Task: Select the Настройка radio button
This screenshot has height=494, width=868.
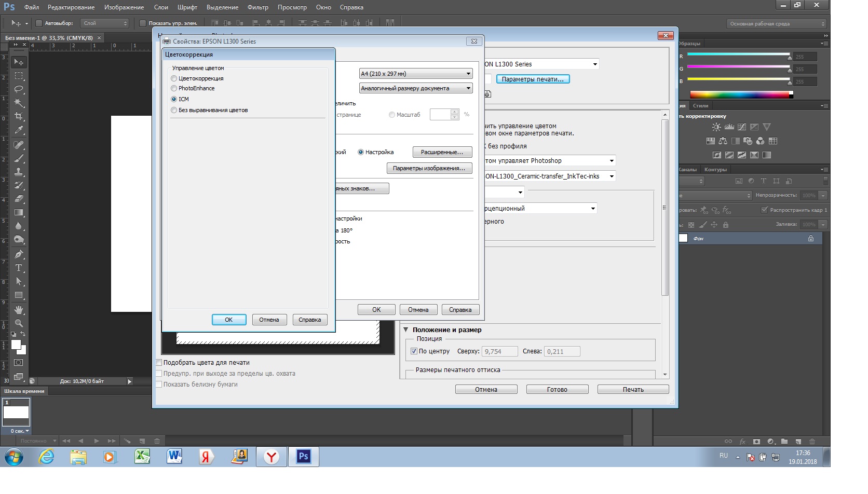Action: pos(361,152)
